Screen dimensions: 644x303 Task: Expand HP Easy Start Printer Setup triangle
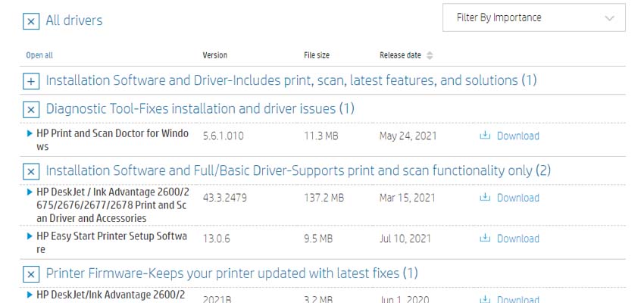point(30,236)
